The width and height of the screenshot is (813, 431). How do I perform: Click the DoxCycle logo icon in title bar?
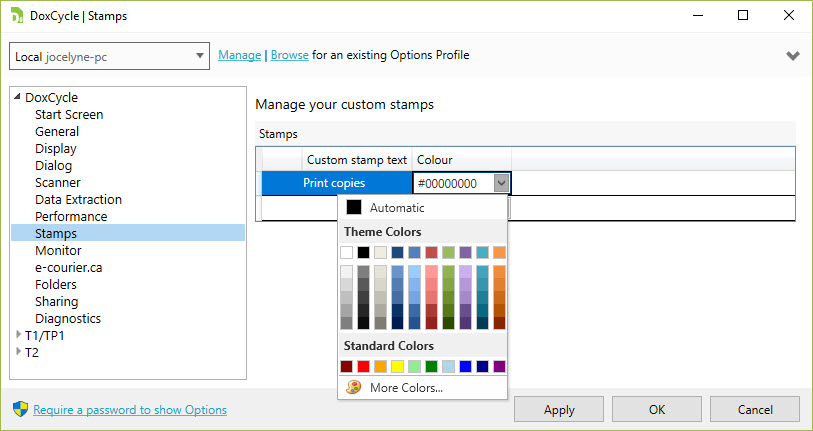coord(17,16)
